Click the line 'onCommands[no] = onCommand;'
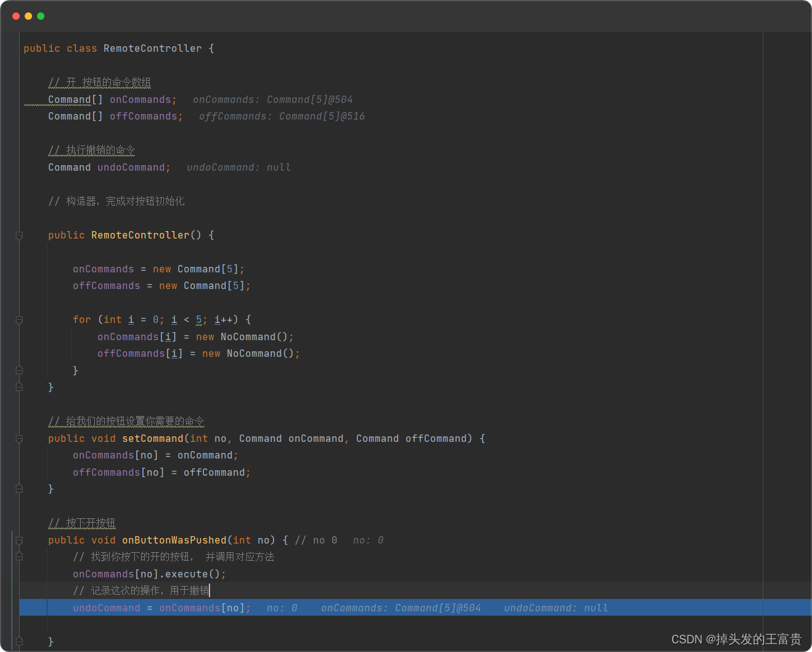 click(x=156, y=455)
